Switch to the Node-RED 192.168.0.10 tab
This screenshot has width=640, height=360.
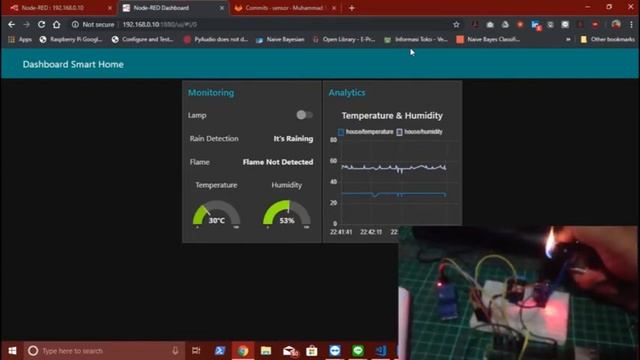click(59, 8)
